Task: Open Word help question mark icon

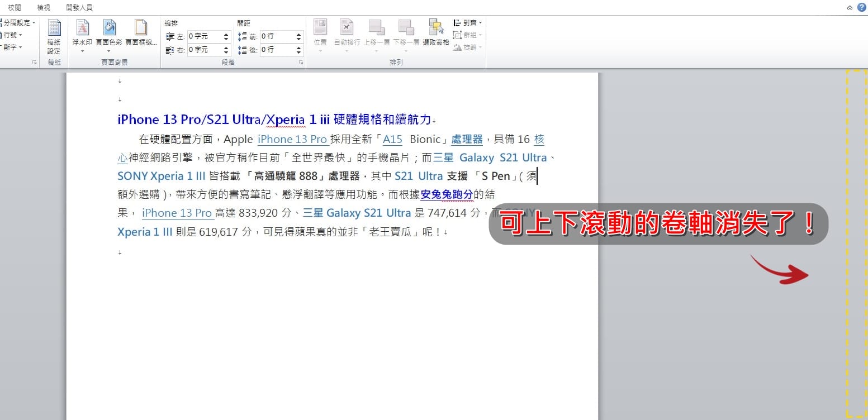Action: (861, 7)
